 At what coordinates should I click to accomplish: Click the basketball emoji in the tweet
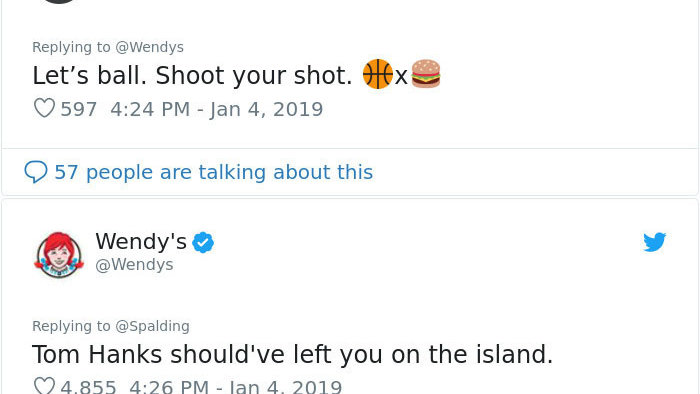(x=378, y=74)
